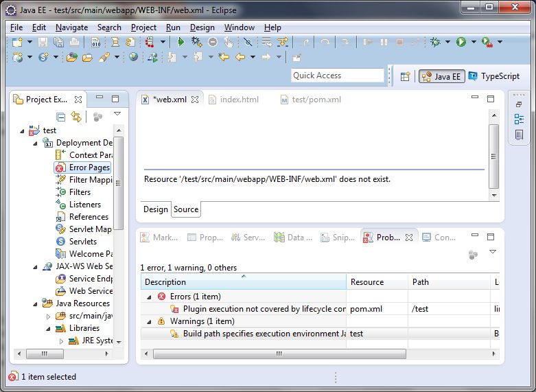The height and width of the screenshot is (392, 536).
Task: Switch to TypeScript perspective
Action: click(x=494, y=76)
